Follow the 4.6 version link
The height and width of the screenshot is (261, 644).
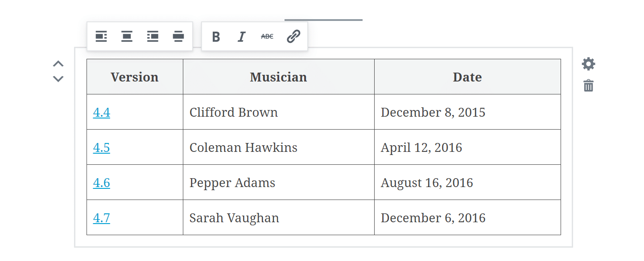(101, 183)
